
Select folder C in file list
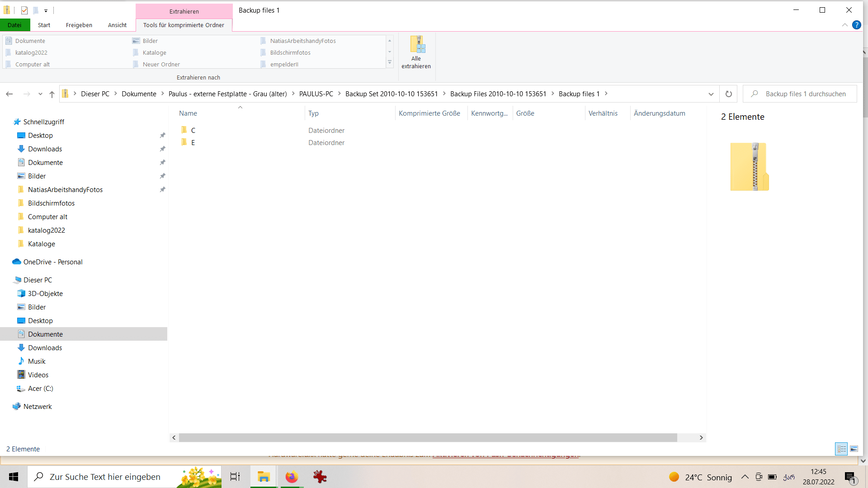click(x=193, y=131)
